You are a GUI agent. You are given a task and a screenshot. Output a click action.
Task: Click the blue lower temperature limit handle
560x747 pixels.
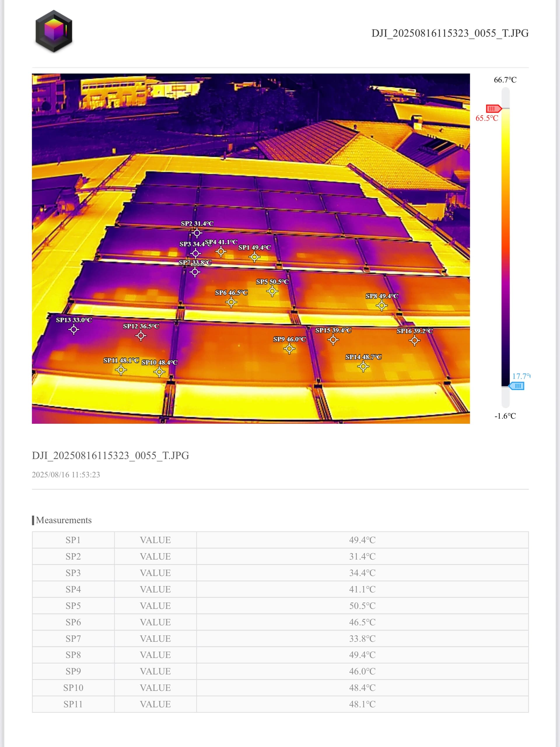(x=517, y=386)
